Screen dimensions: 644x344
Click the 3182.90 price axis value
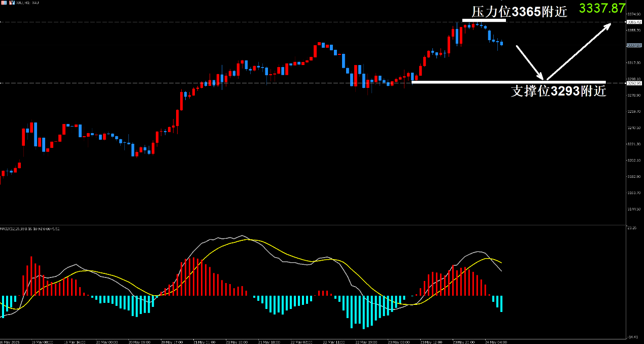634,177
